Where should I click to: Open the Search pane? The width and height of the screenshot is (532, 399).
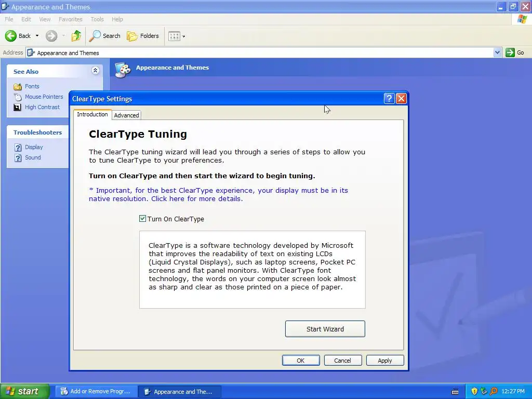(104, 36)
